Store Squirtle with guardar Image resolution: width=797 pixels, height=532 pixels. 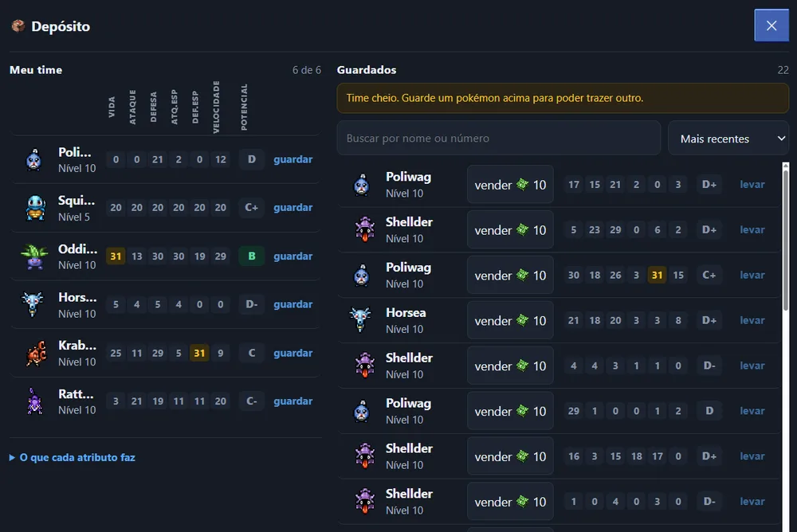[292, 208]
